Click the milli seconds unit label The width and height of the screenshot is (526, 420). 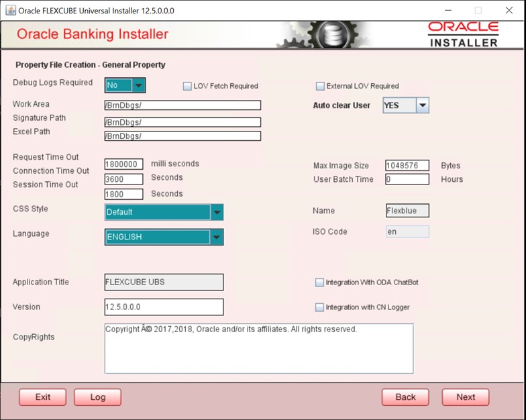pos(175,164)
